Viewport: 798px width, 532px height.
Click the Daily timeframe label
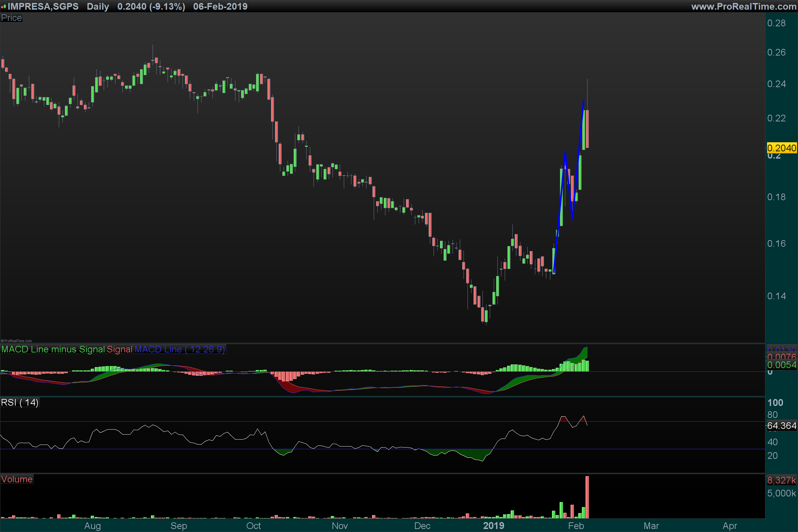(x=98, y=6)
